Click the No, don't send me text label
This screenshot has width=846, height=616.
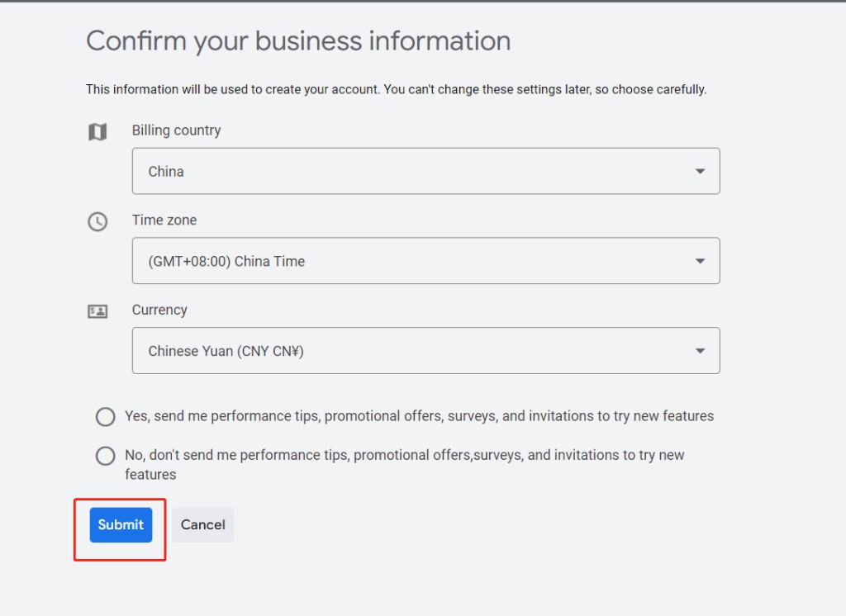[x=405, y=464]
